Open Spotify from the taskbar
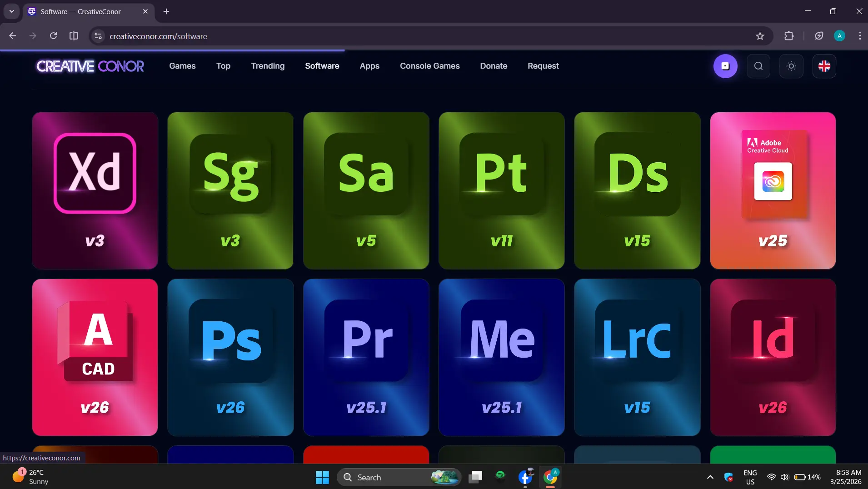 pyautogui.click(x=500, y=476)
